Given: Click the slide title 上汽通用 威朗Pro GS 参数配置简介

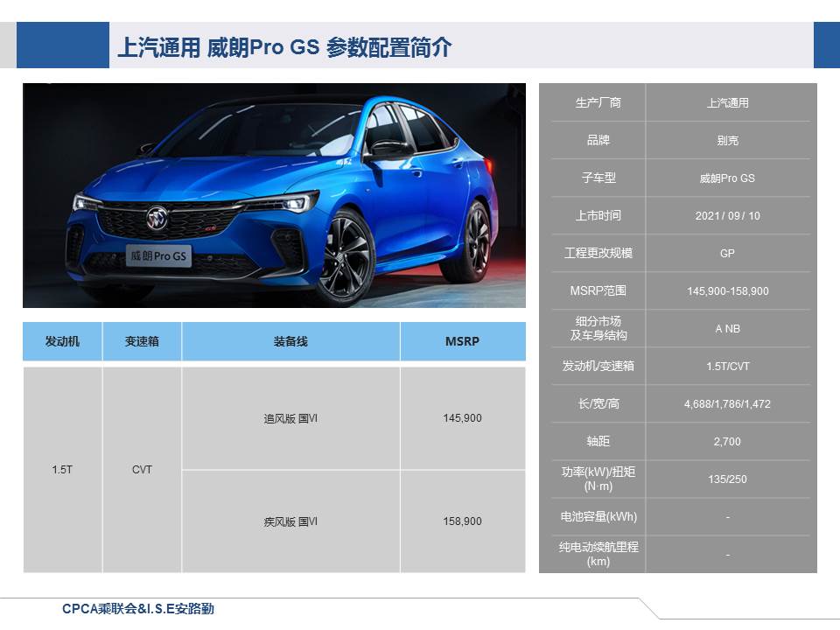Looking at the screenshot, I should tap(284, 47).
